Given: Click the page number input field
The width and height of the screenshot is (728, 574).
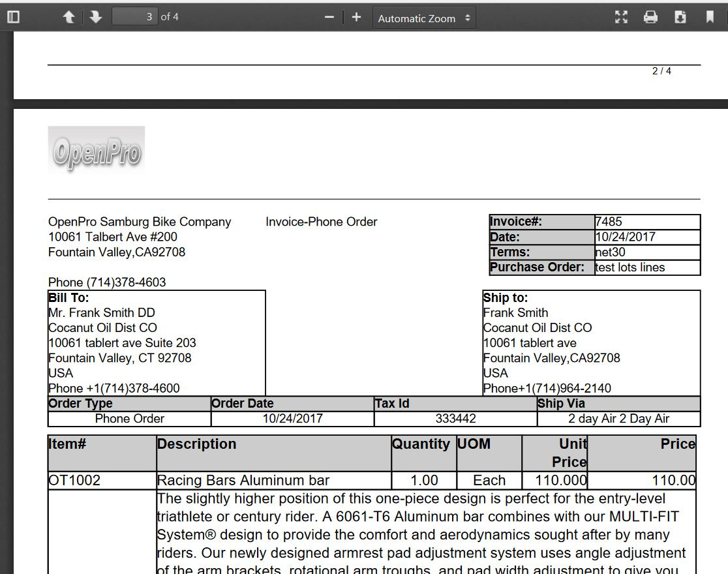Looking at the screenshot, I should [134, 17].
